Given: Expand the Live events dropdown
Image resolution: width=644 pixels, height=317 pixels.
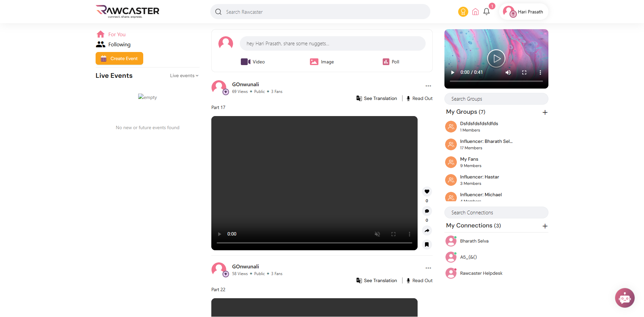Looking at the screenshot, I should [184, 76].
